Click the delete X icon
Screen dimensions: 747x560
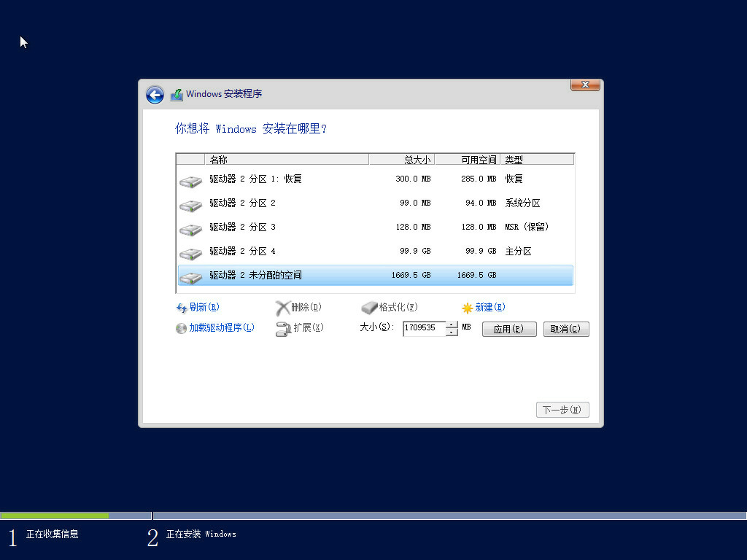pos(282,308)
